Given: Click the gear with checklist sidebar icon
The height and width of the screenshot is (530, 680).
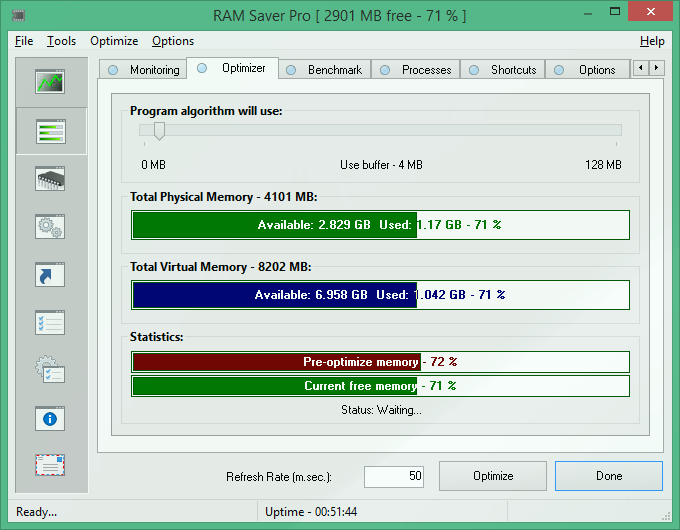Looking at the screenshot, I should pyautogui.click(x=50, y=370).
